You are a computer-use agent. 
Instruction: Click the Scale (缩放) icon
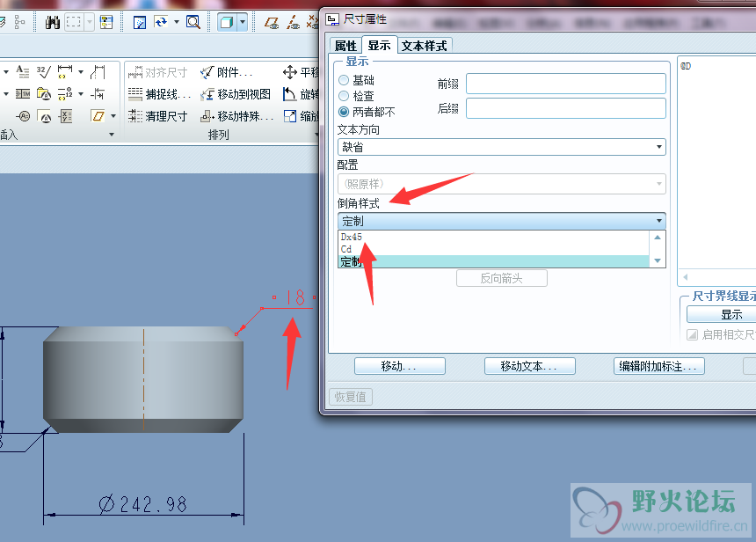click(x=290, y=116)
